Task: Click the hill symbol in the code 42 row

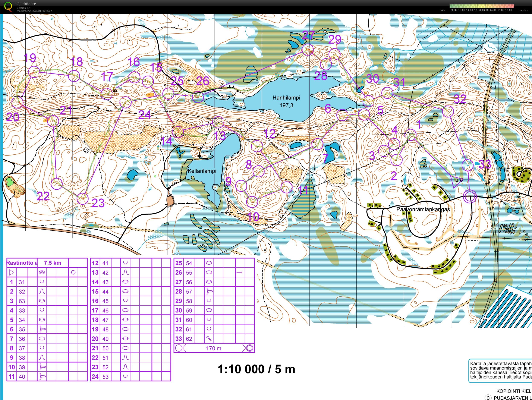Action: point(126,272)
